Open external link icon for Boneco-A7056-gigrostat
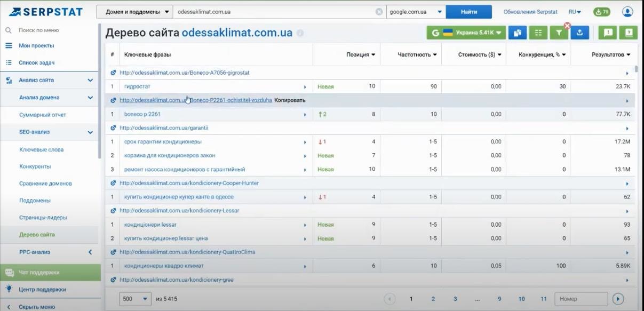 [113, 73]
